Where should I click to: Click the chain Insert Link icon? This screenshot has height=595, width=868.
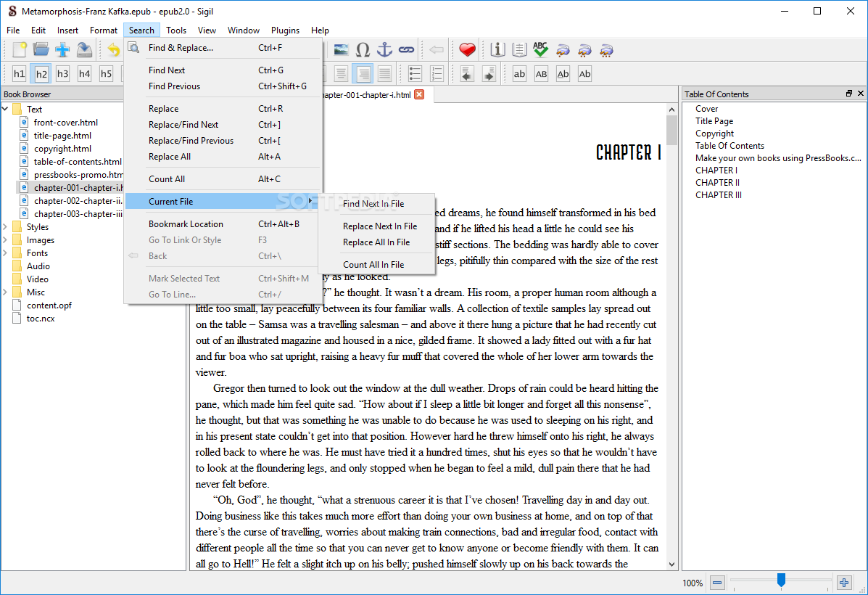point(406,50)
